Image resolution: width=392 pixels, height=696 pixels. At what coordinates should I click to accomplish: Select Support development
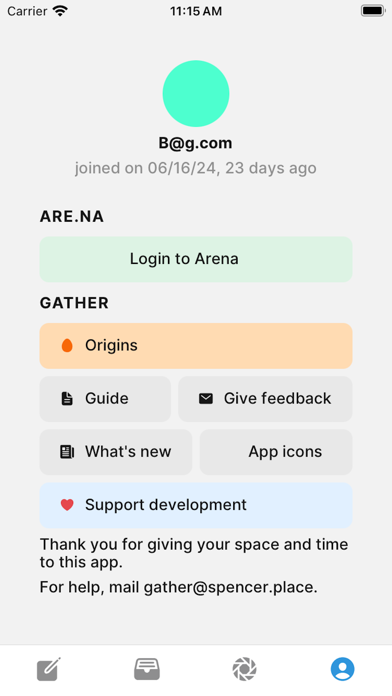pyautogui.click(x=196, y=505)
